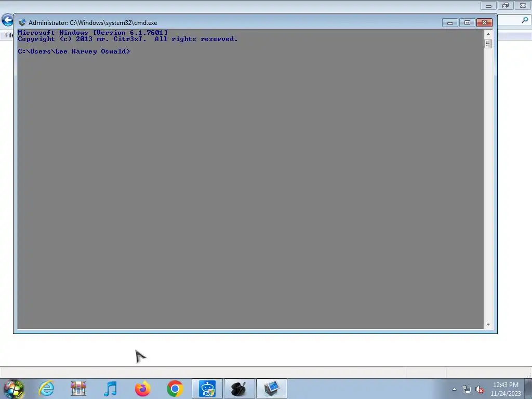Open the network tray icon

click(467, 390)
